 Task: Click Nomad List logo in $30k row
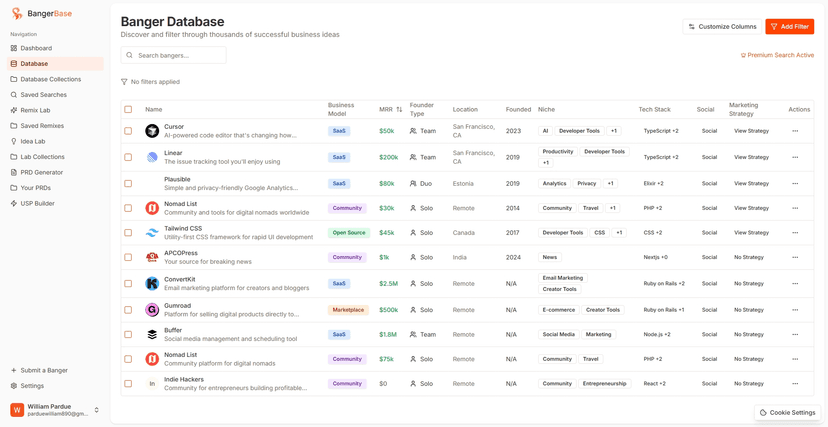(152, 208)
